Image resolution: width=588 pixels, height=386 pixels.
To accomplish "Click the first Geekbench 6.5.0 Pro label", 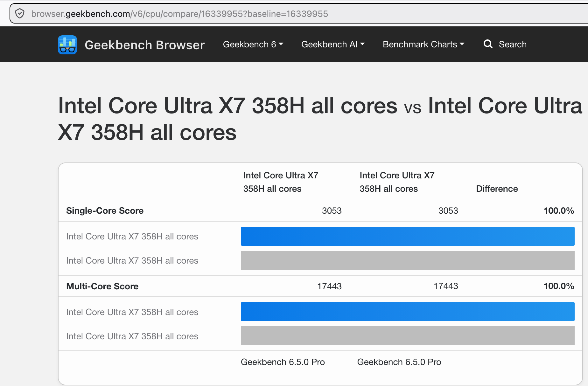I will coord(283,362).
